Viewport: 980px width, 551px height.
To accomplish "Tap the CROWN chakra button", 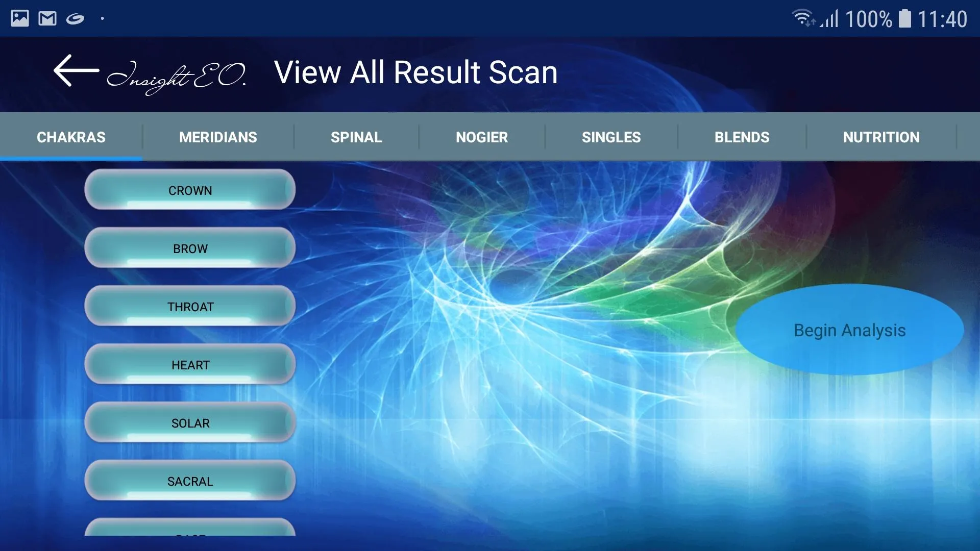I will coord(190,190).
